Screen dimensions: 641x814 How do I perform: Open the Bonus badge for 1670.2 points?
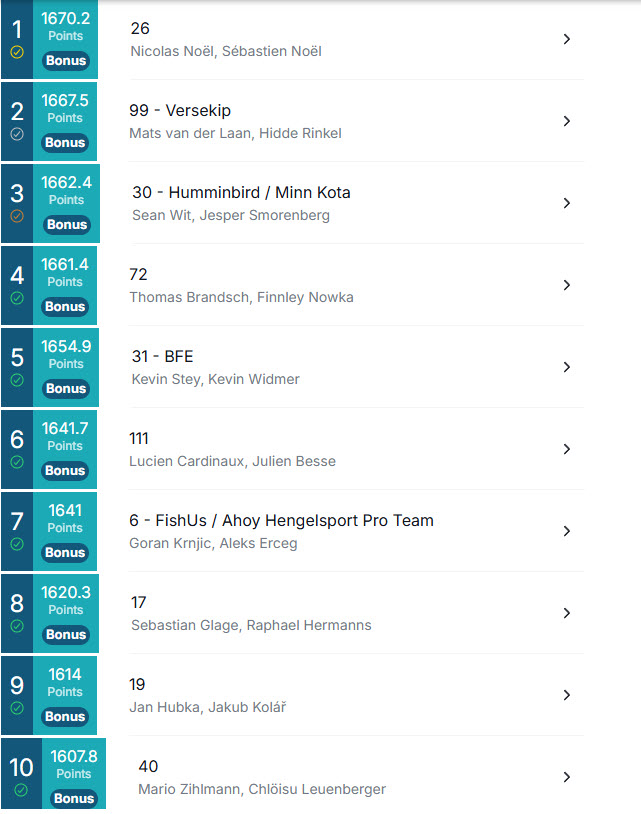[66, 61]
